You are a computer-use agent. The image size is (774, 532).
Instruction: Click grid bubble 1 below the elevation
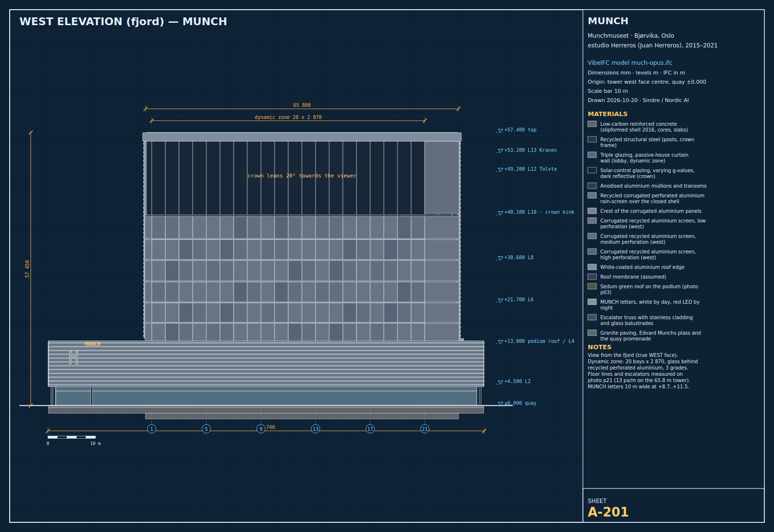[151, 429]
